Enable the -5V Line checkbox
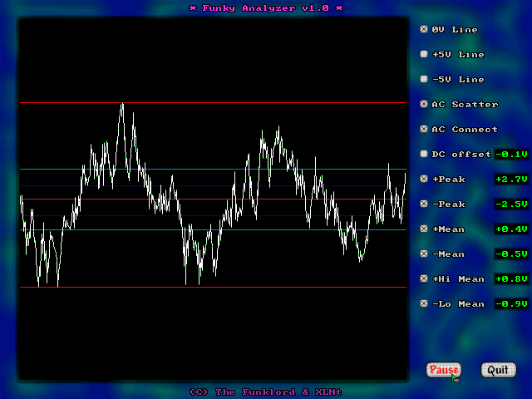The image size is (532, 399). [424, 80]
